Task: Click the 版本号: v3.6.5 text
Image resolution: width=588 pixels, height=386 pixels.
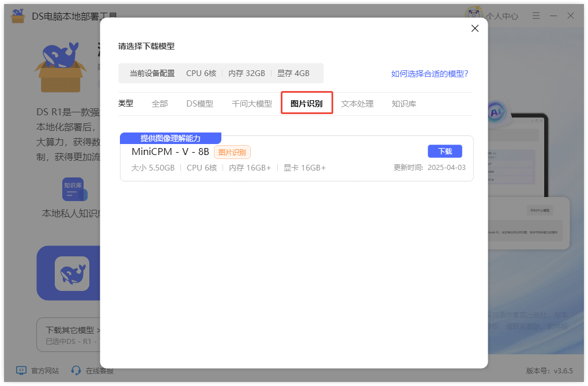Action: tap(549, 371)
